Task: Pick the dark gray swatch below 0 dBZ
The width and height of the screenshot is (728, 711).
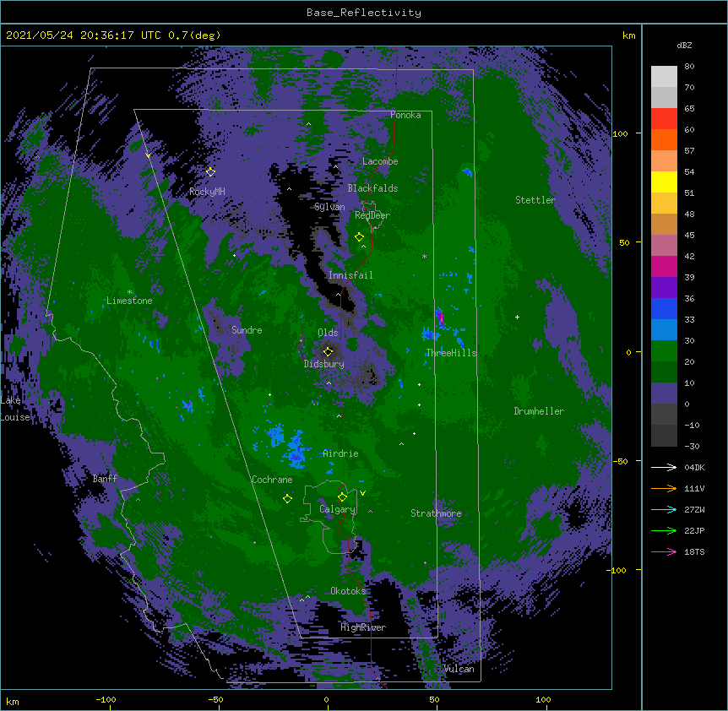Action: (664, 415)
